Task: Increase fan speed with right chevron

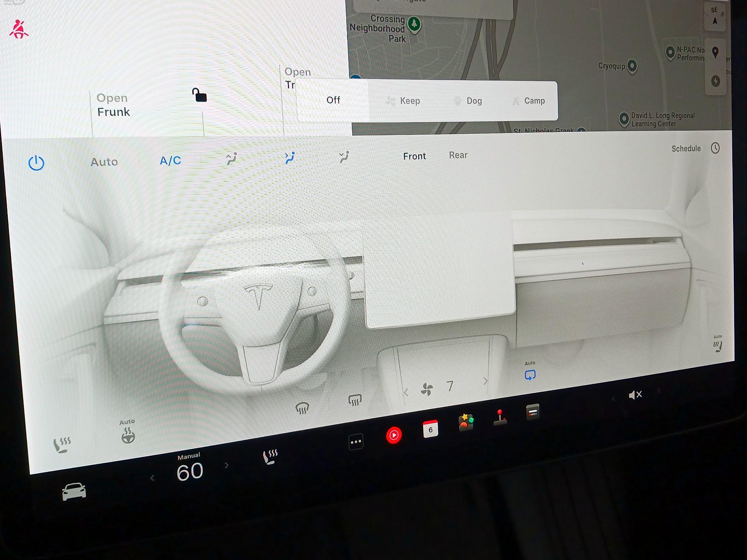Action: [486, 381]
